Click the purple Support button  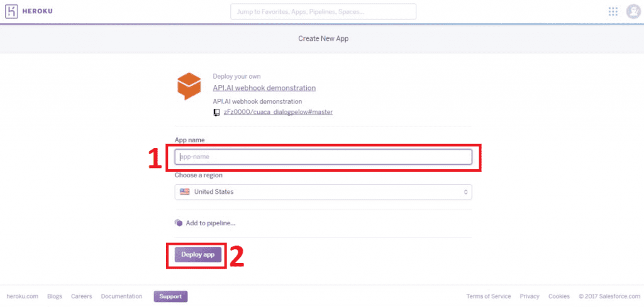point(170,296)
